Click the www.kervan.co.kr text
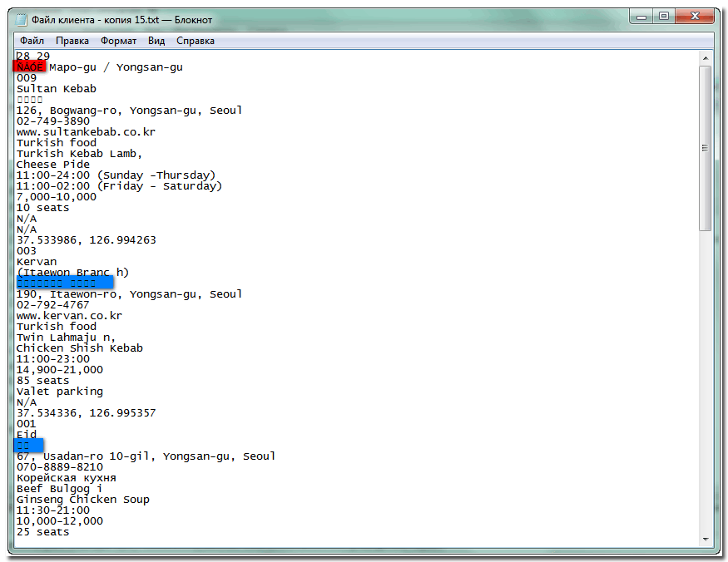728x562 pixels. [x=69, y=315]
